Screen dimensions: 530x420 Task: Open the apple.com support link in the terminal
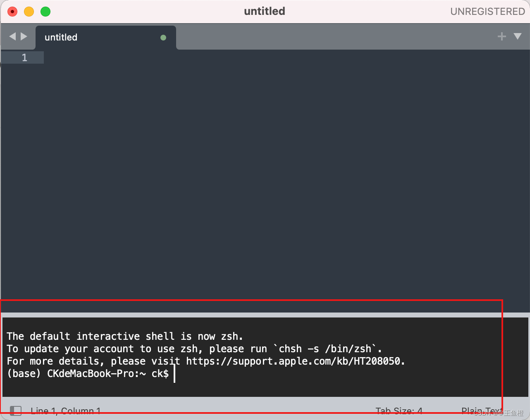click(294, 361)
